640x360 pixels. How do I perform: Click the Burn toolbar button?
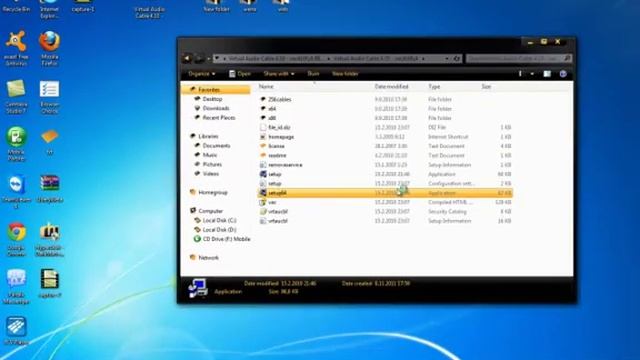[x=313, y=74]
